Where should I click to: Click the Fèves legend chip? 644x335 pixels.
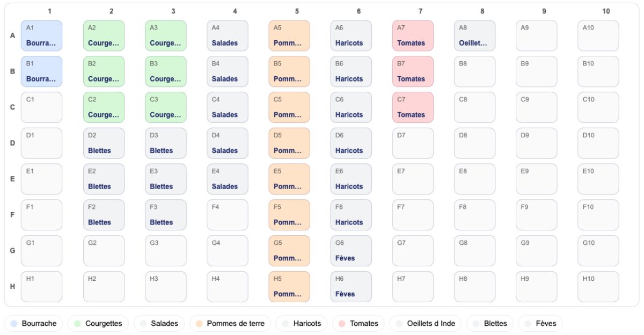(x=540, y=323)
